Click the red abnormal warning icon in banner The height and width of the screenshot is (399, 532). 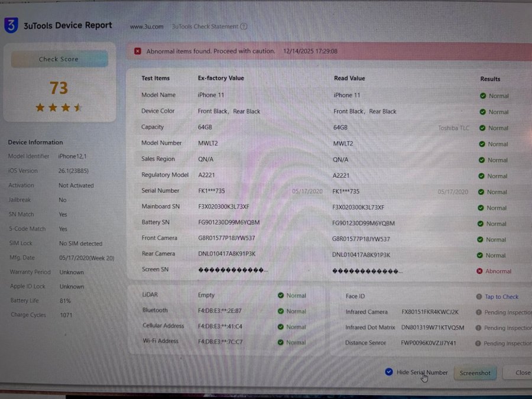pyautogui.click(x=138, y=51)
